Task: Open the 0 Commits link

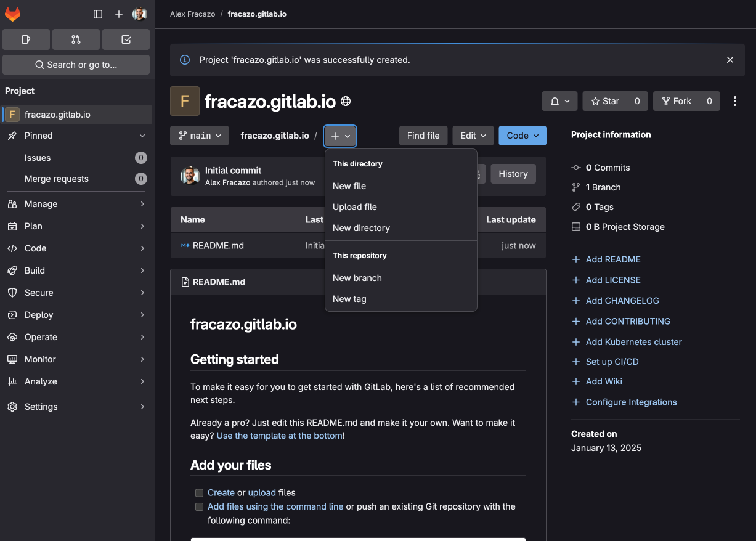Action: pos(608,168)
